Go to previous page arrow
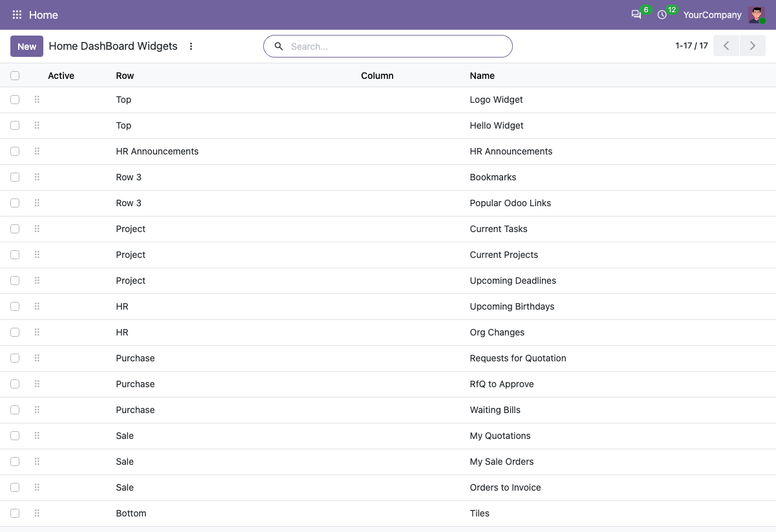Viewport: 776px width, 532px height. (x=726, y=46)
